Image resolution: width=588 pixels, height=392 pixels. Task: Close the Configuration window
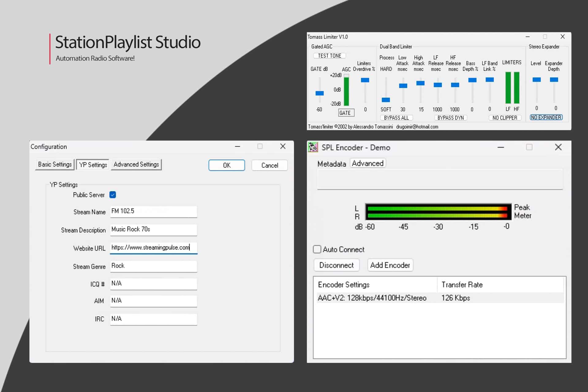click(x=283, y=146)
